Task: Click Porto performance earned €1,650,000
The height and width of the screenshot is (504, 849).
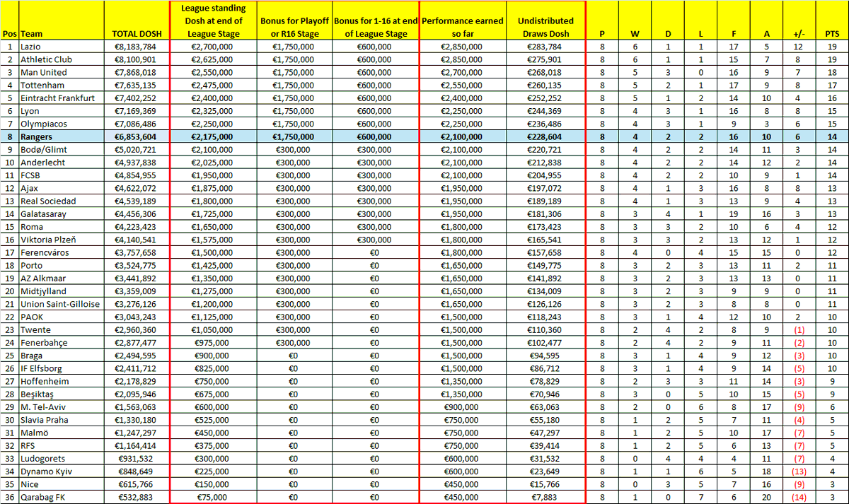Action: [462, 265]
